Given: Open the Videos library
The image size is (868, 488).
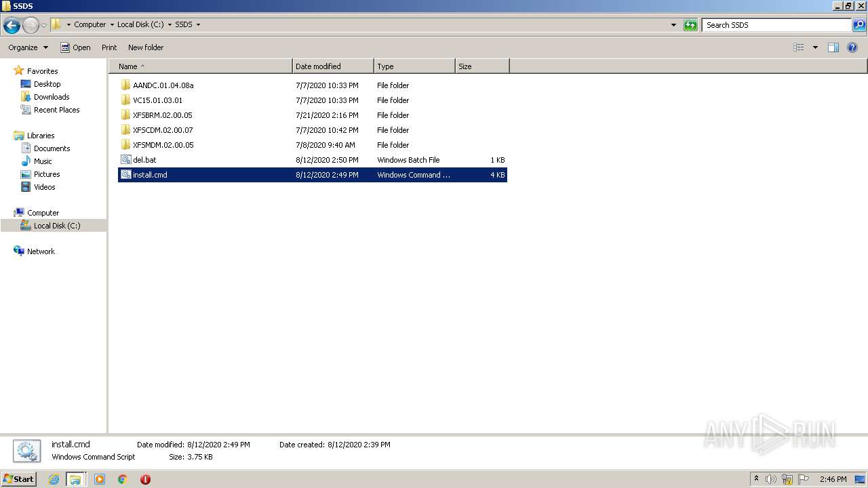Looking at the screenshot, I should click(45, 187).
